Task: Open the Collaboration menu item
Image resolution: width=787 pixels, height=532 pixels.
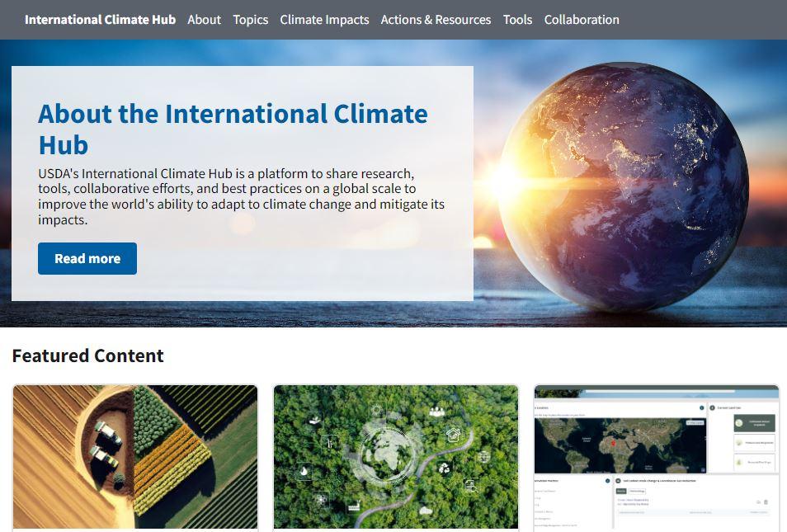Action: coord(582,20)
